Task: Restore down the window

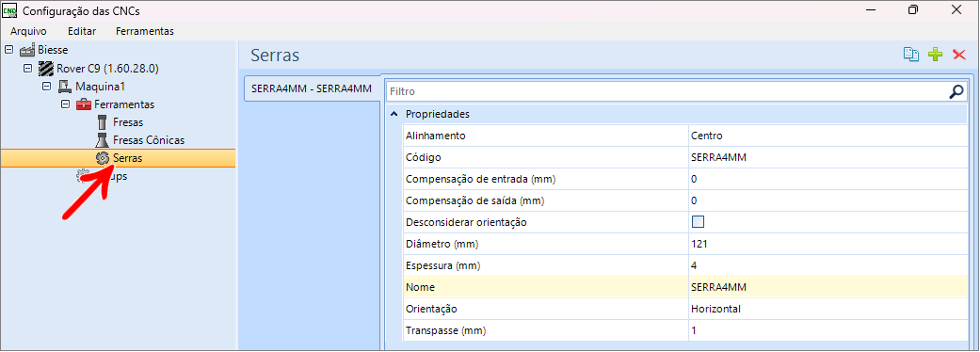Action: (x=913, y=10)
